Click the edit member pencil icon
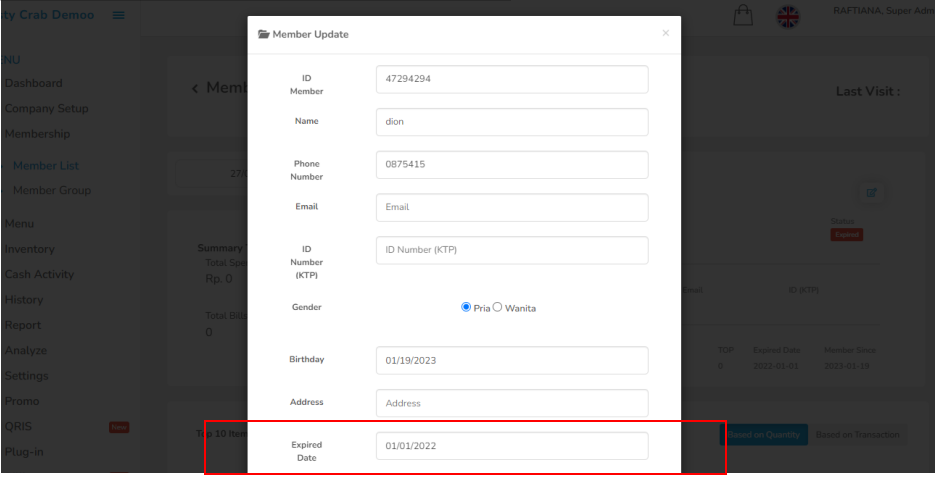943x484 pixels. click(x=871, y=193)
